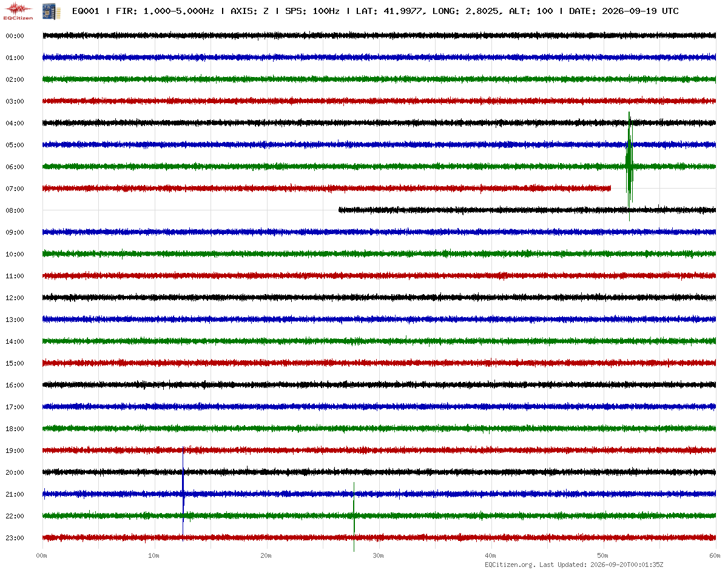The height and width of the screenshot is (570, 728).
Task: Click the start of the 08:00 black trace
Action: pyautogui.click(x=340, y=210)
